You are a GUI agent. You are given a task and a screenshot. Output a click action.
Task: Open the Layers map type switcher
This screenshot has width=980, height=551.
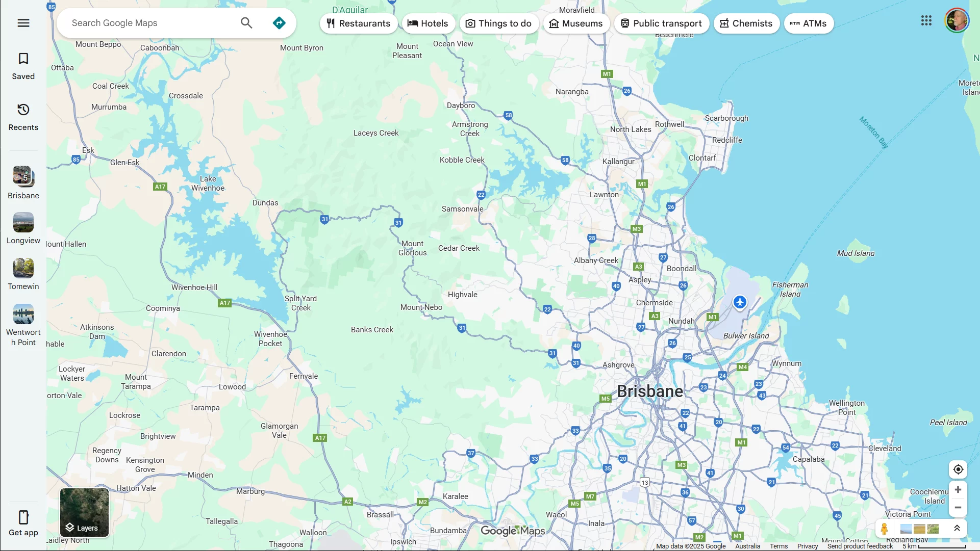[85, 513]
